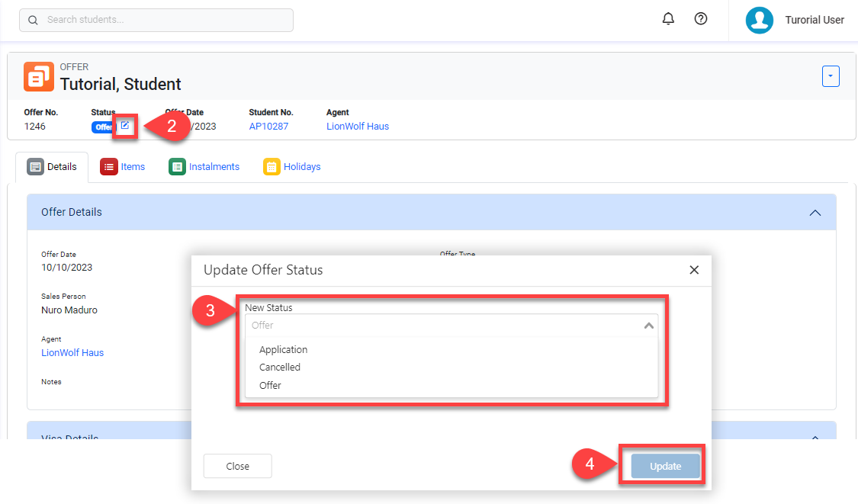Collapse the Offer Details section
The height and width of the screenshot is (504, 858).
[x=815, y=213]
